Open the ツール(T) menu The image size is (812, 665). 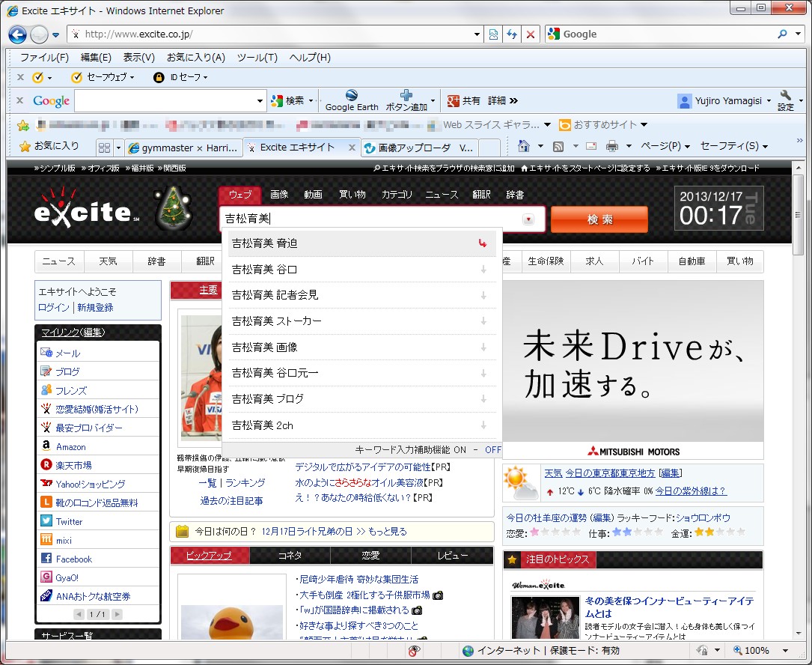pos(257,58)
